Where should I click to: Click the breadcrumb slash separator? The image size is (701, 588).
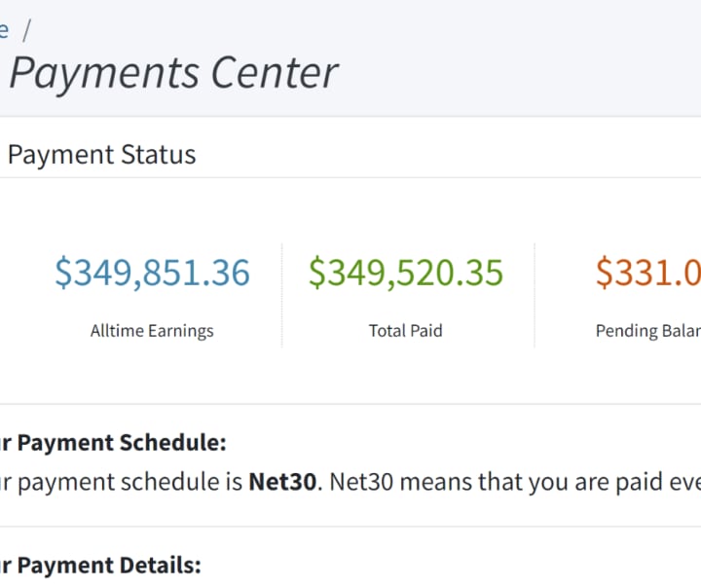point(27,30)
